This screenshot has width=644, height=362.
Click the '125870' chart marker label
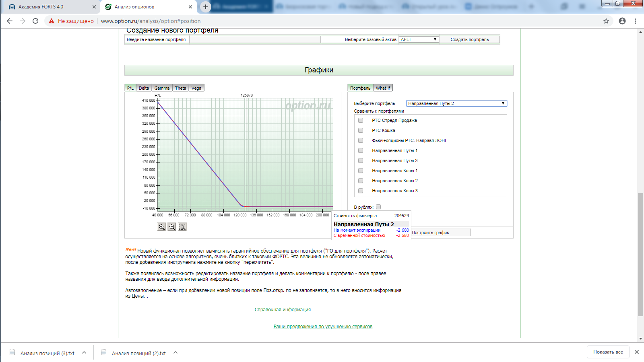click(x=247, y=95)
